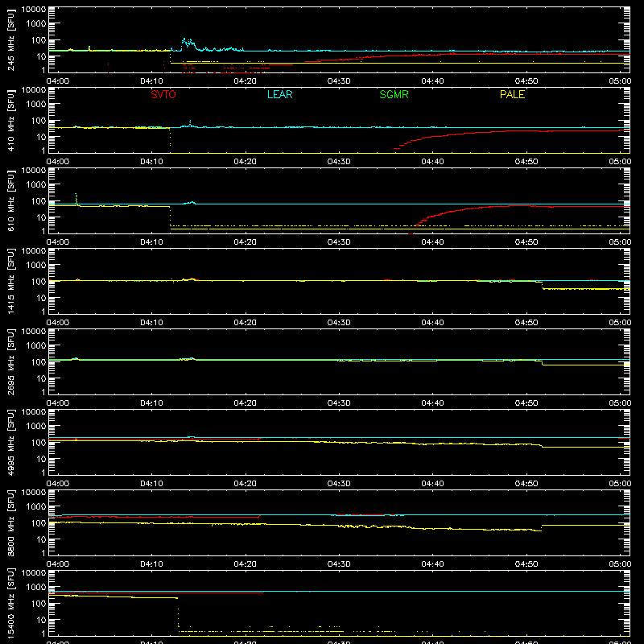644x644 pixels.
Task: Select the 4995 MHz [SFU] axis title
Action: pyautogui.click(x=10, y=442)
